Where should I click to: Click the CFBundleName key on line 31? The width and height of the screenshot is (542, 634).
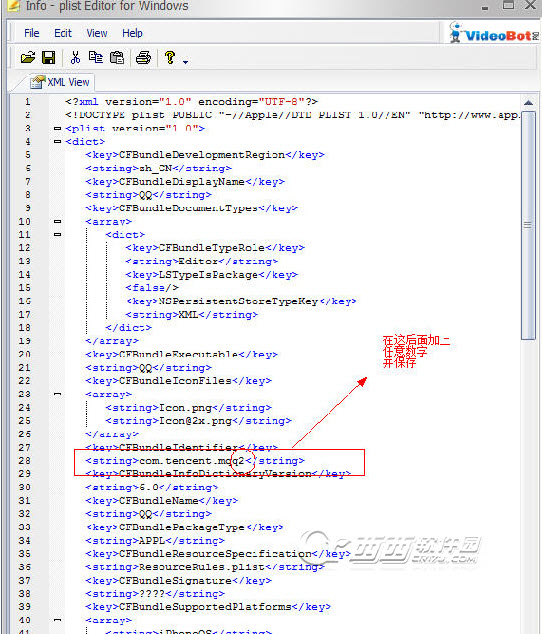161,501
